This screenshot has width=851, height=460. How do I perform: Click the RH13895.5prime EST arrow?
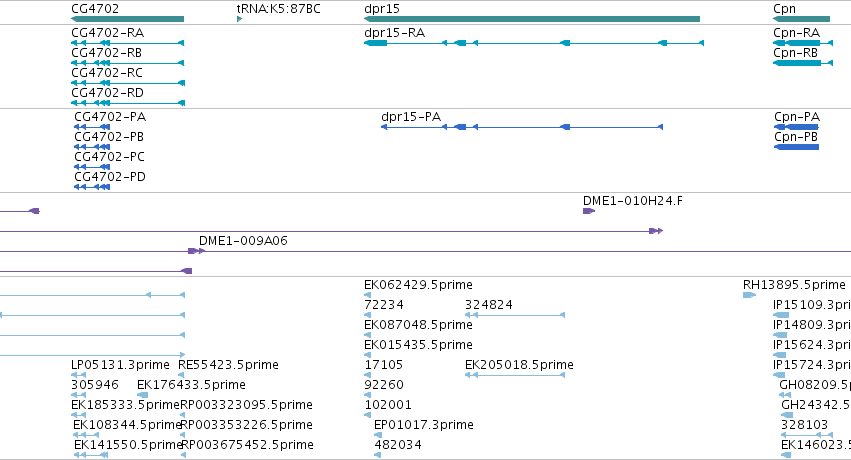[750, 295]
